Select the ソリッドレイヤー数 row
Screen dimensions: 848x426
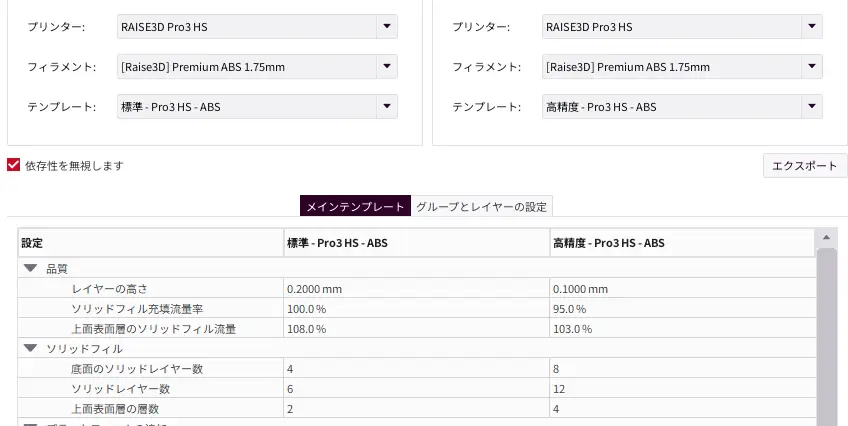click(121, 389)
